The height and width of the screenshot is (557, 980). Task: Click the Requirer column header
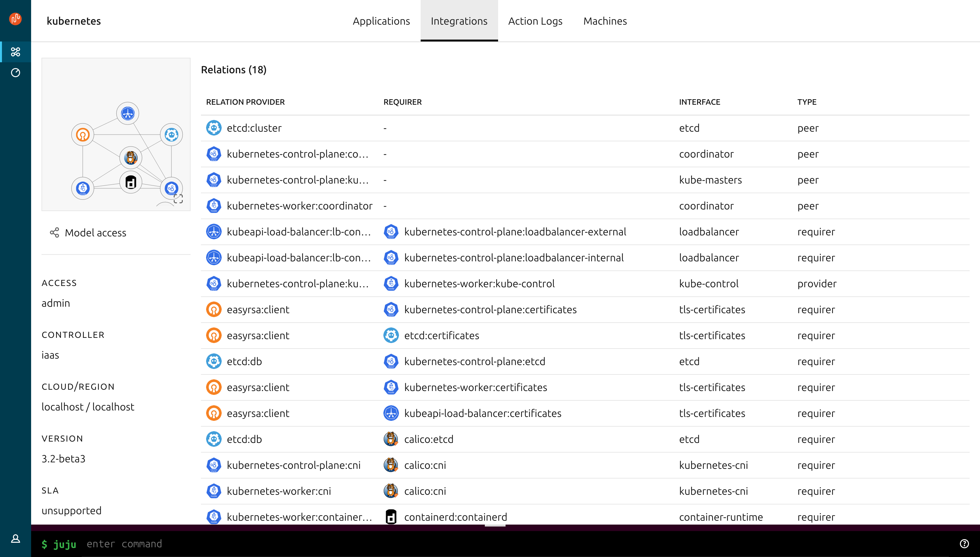coord(402,102)
